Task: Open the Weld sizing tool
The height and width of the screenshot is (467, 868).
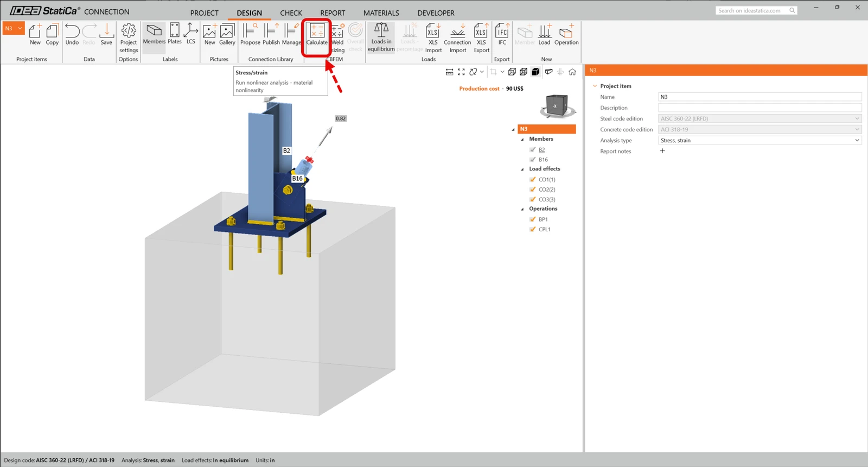Action: (337, 38)
